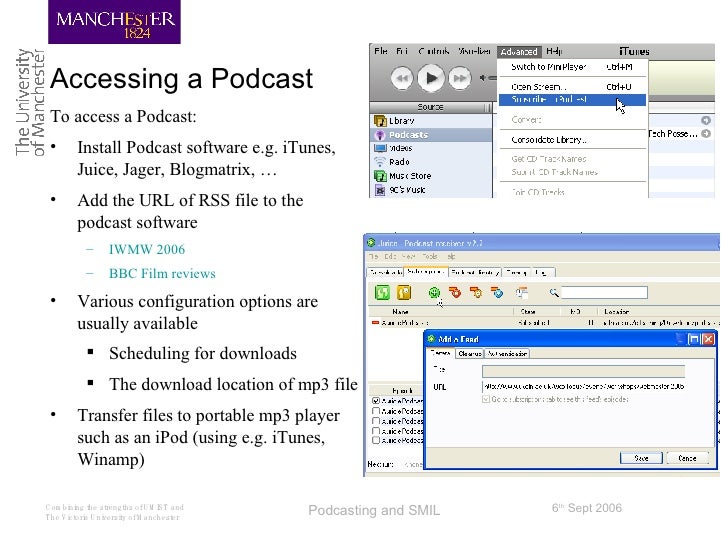Switch to Juice Podcast directory tab
The height and width of the screenshot is (546, 728).
474,273
